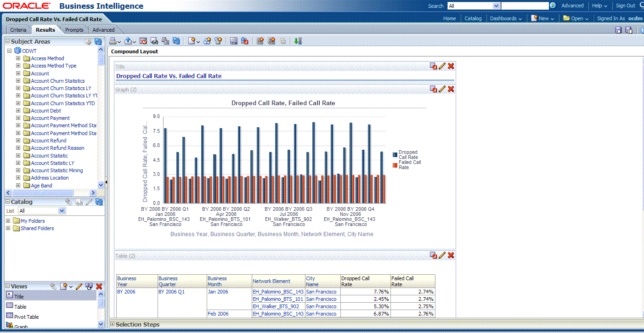
Task: Click red X in Views pane header
Action: [99, 286]
